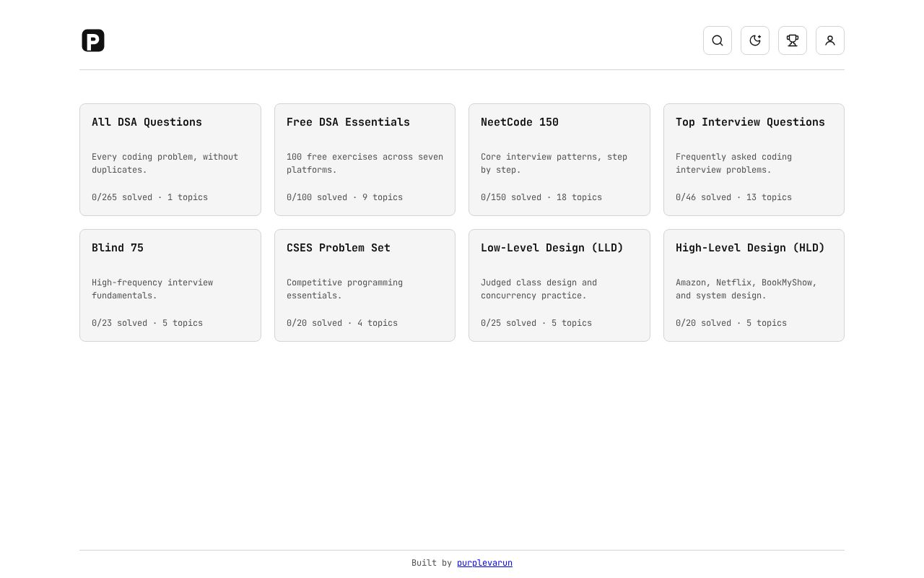Image resolution: width=924 pixels, height=578 pixels.
Task: Select the CSES Problem Set card
Action: (x=365, y=285)
